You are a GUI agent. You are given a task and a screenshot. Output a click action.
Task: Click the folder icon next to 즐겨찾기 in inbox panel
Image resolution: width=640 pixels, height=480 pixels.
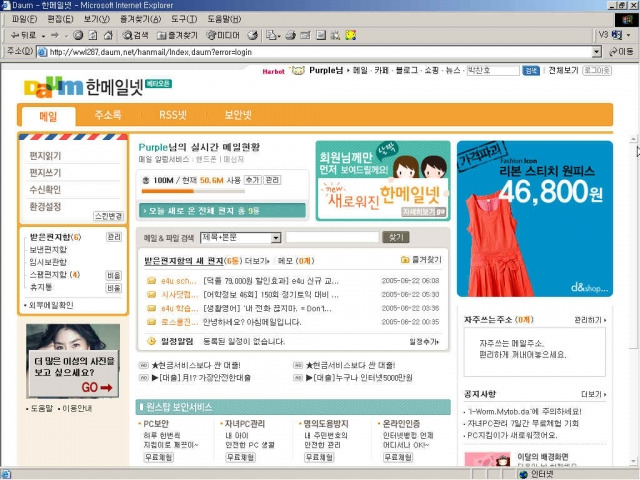click(x=405, y=260)
